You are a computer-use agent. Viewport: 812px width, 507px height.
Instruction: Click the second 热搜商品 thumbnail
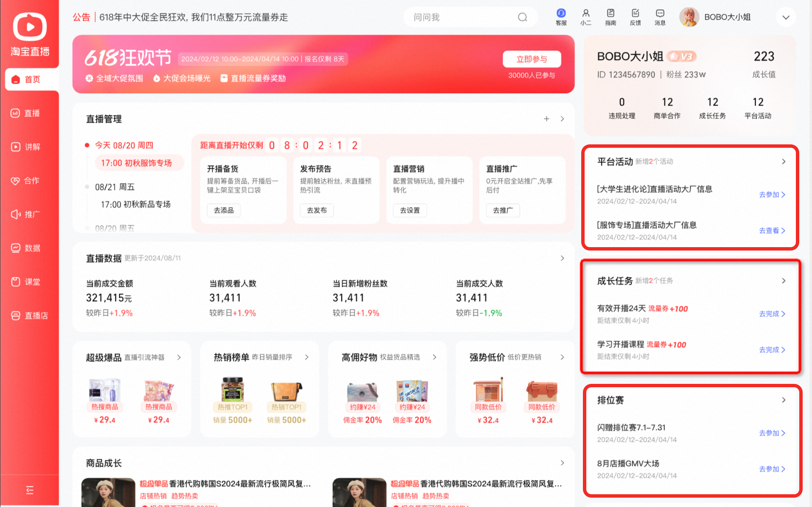pos(158,390)
